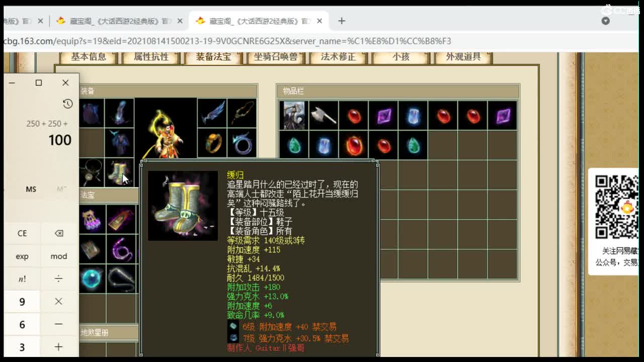Viewport: 644px width, 362px height.
Task: Click the 7级 gem icon in tooltip
Action: (233, 338)
